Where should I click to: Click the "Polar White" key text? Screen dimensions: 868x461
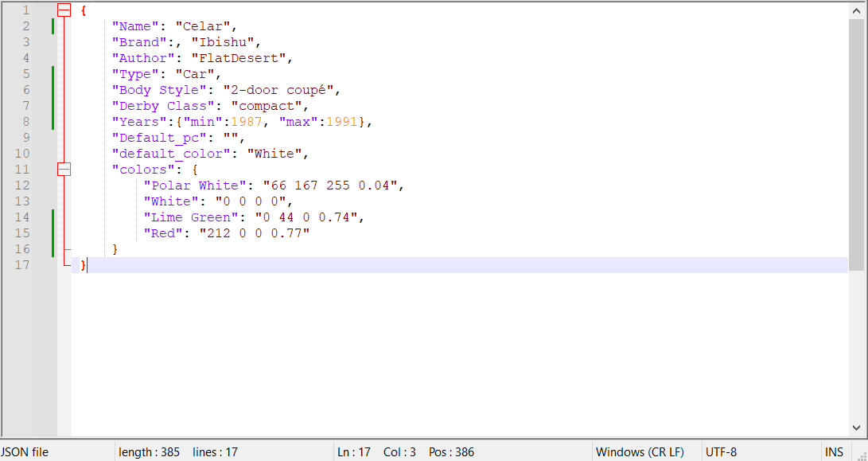click(x=195, y=186)
